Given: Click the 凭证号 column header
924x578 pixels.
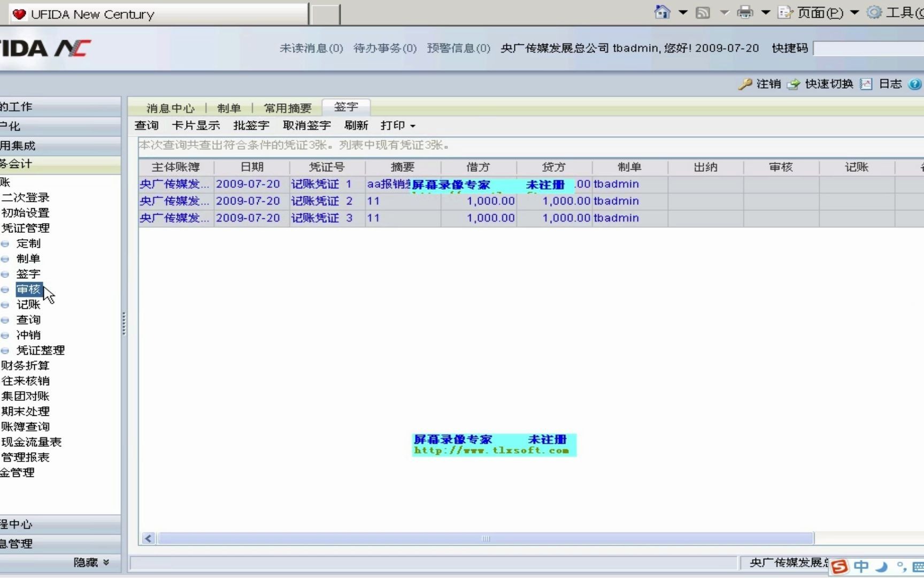Looking at the screenshot, I should coord(327,167).
